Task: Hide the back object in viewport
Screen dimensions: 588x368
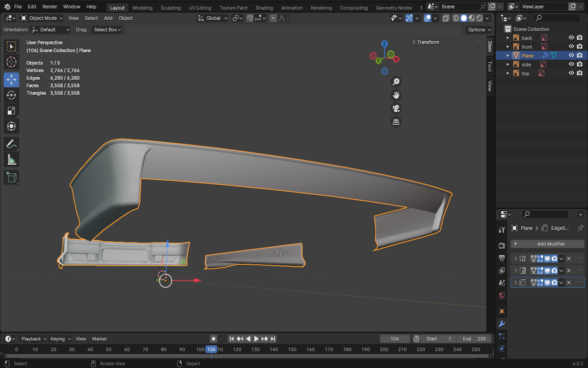Action: tap(571, 38)
